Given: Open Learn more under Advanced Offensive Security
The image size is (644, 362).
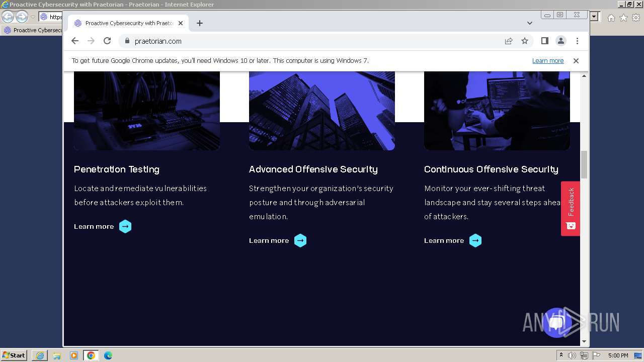Looking at the screenshot, I should click(x=269, y=241).
